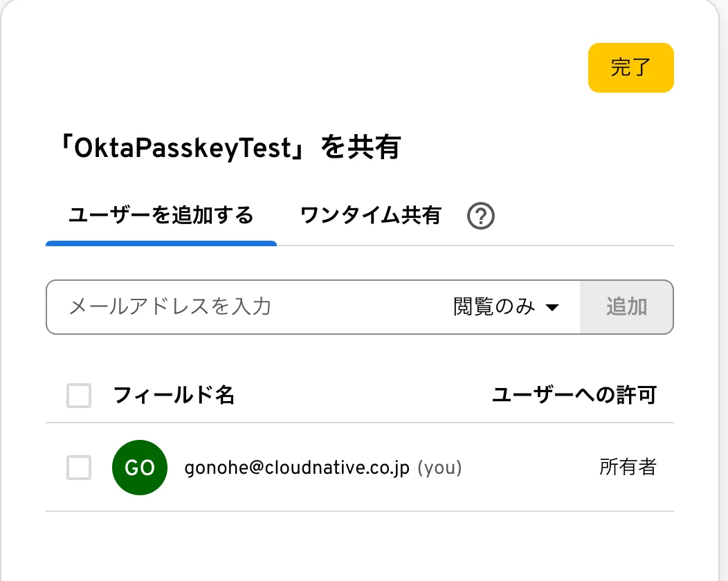Select the ユーザーを追加する tab

pyautogui.click(x=161, y=216)
